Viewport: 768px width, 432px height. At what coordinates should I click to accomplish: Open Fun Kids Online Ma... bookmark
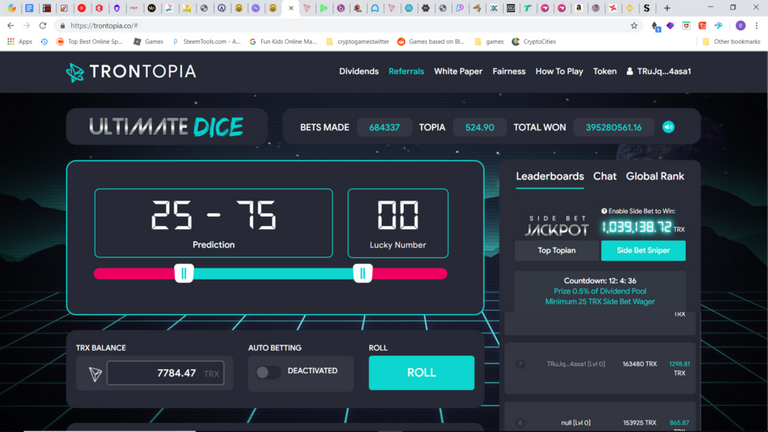point(283,42)
